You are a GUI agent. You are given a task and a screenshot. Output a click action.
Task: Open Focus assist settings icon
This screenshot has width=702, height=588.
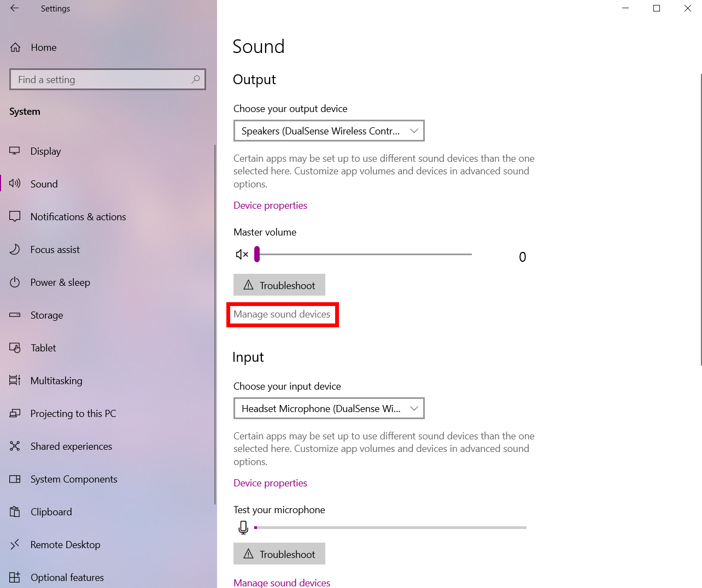click(x=15, y=249)
